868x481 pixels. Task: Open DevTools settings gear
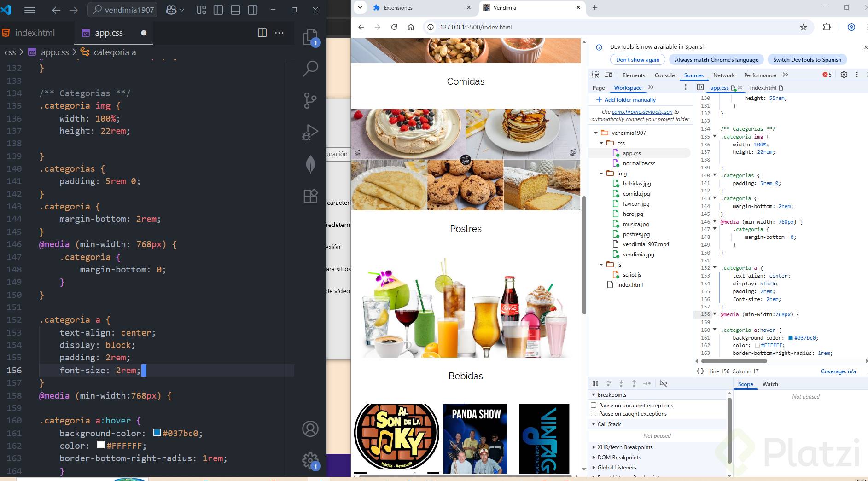tap(844, 75)
